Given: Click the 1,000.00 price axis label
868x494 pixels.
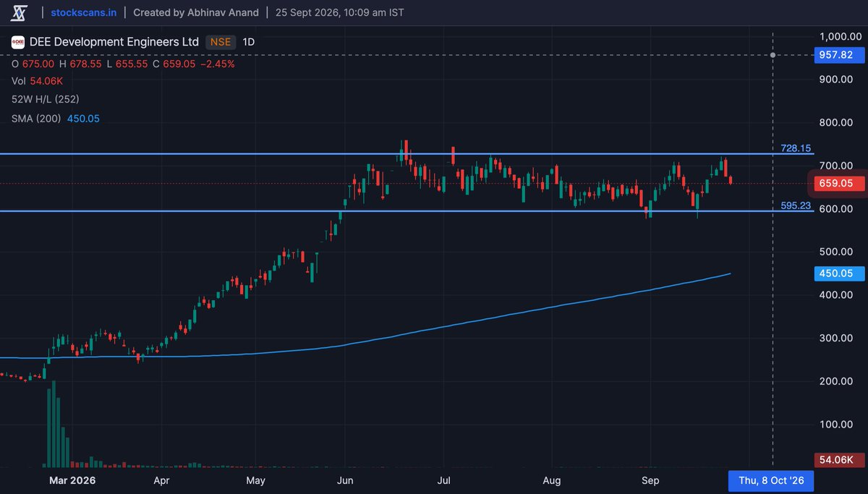Looking at the screenshot, I should point(842,36).
